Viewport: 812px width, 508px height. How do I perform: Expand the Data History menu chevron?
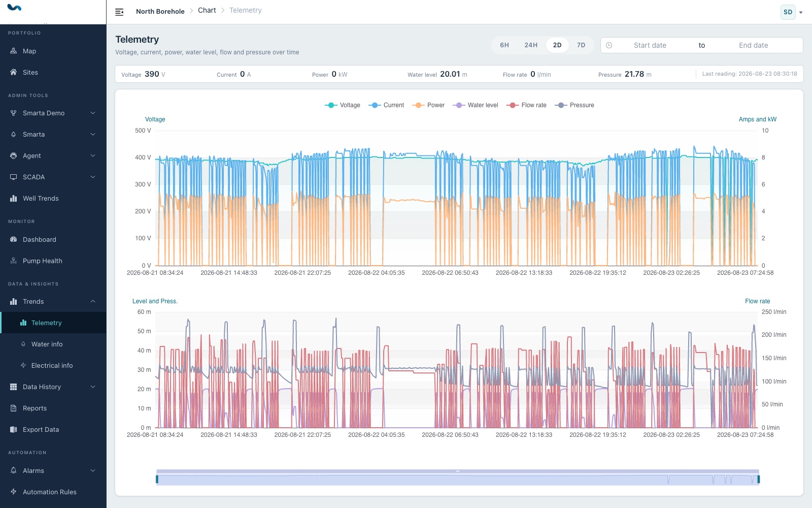coord(93,387)
